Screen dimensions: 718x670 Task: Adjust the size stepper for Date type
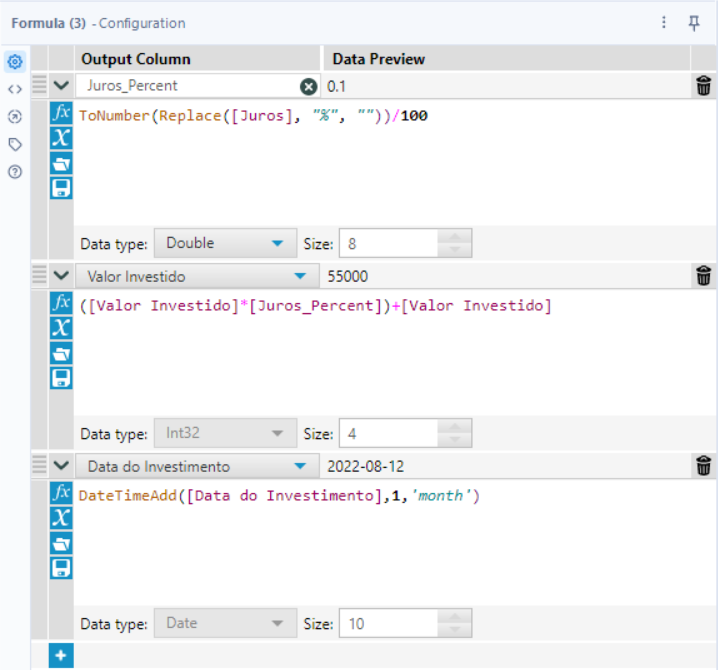(x=455, y=623)
